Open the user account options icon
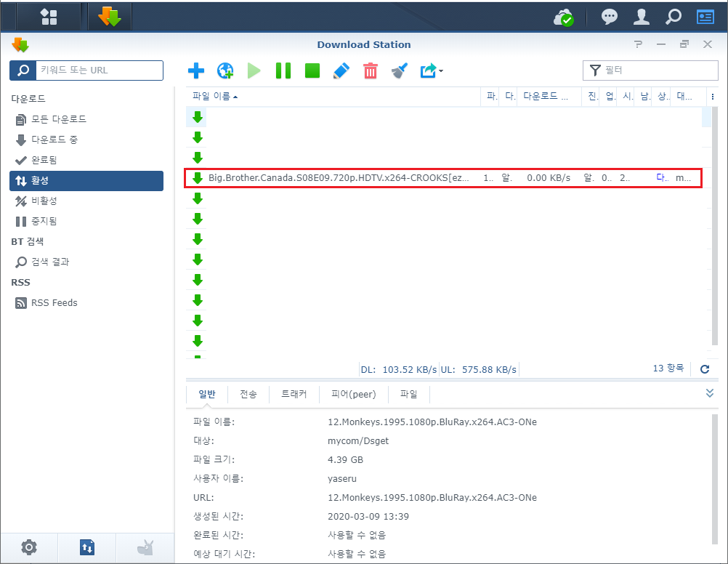The width and height of the screenshot is (728, 564). point(642,17)
